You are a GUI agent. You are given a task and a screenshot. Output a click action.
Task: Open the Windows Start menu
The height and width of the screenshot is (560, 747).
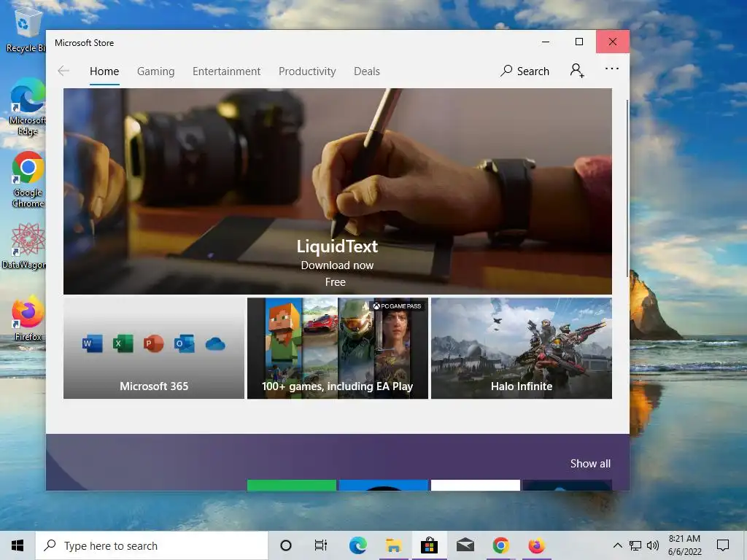click(18, 545)
